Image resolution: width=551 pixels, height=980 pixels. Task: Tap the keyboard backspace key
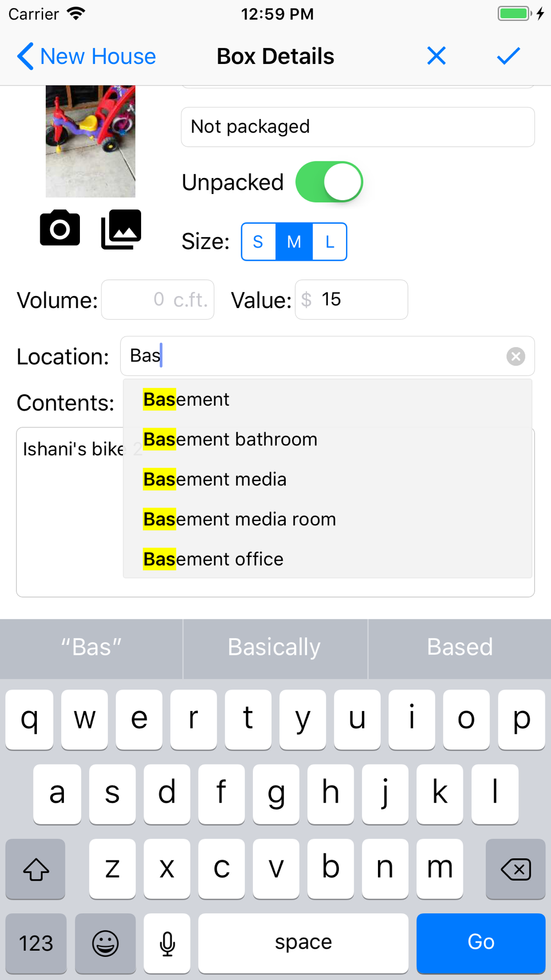[516, 869]
